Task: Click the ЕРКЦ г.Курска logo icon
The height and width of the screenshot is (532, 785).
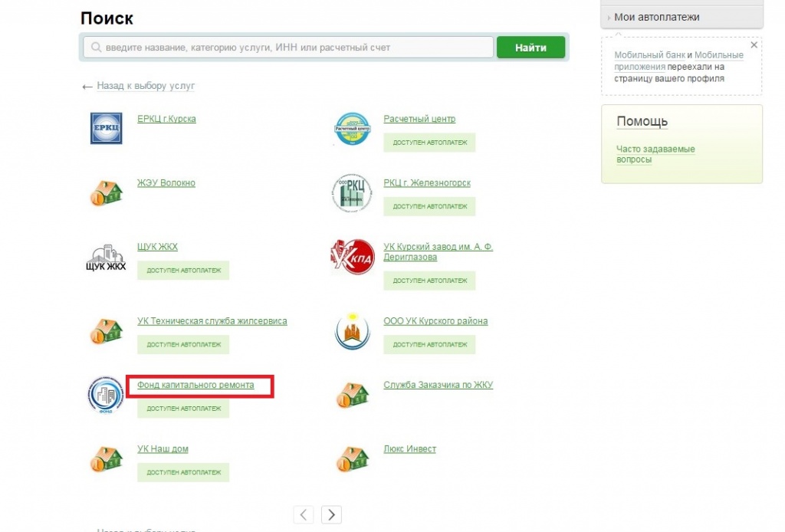Action: (x=106, y=128)
